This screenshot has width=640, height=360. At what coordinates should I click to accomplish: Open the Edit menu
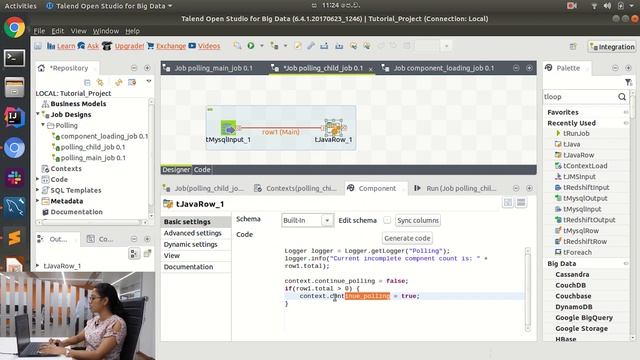point(58,31)
